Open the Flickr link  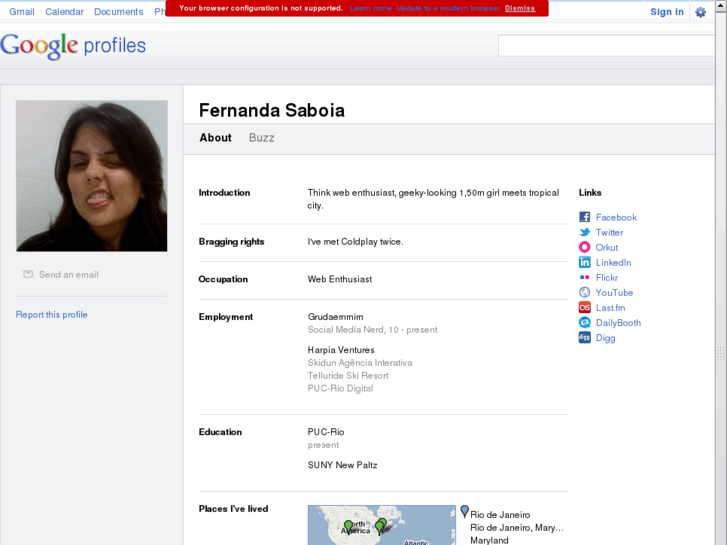[x=607, y=277]
